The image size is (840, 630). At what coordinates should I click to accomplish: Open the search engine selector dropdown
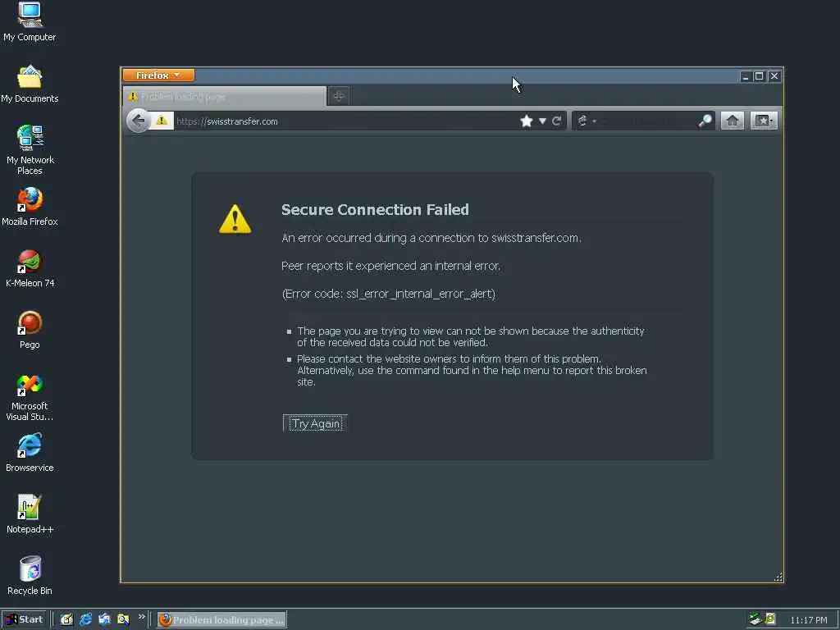coord(587,121)
